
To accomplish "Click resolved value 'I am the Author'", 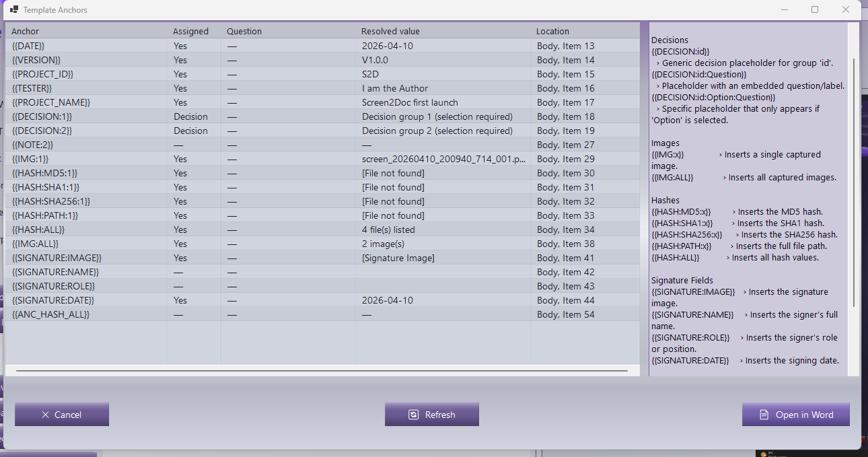I will pyautogui.click(x=395, y=88).
